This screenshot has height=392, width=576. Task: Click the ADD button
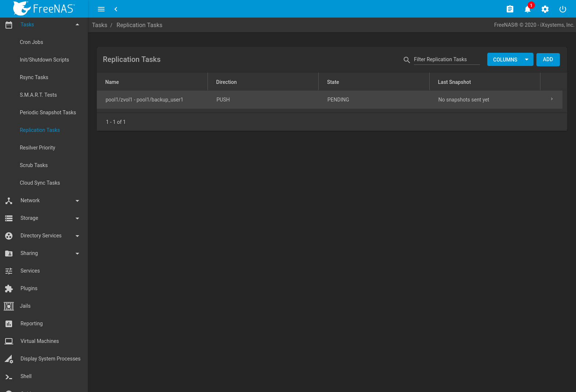548,60
